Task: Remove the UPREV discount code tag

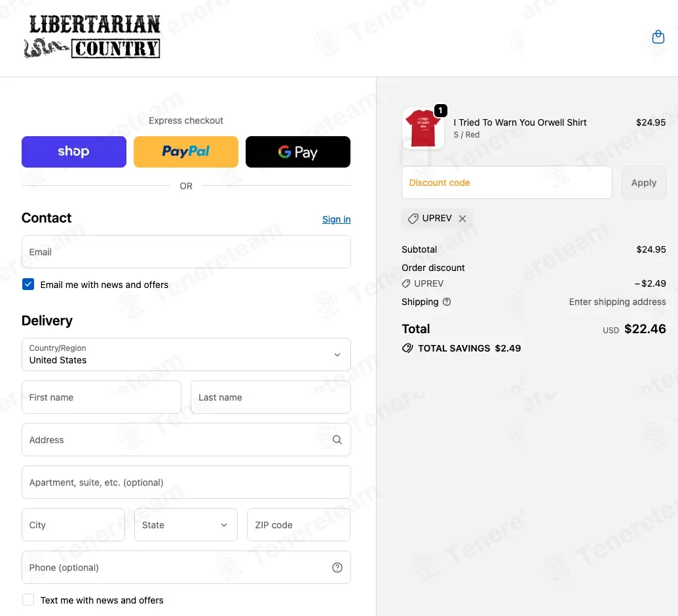Action: coord(462,219)
